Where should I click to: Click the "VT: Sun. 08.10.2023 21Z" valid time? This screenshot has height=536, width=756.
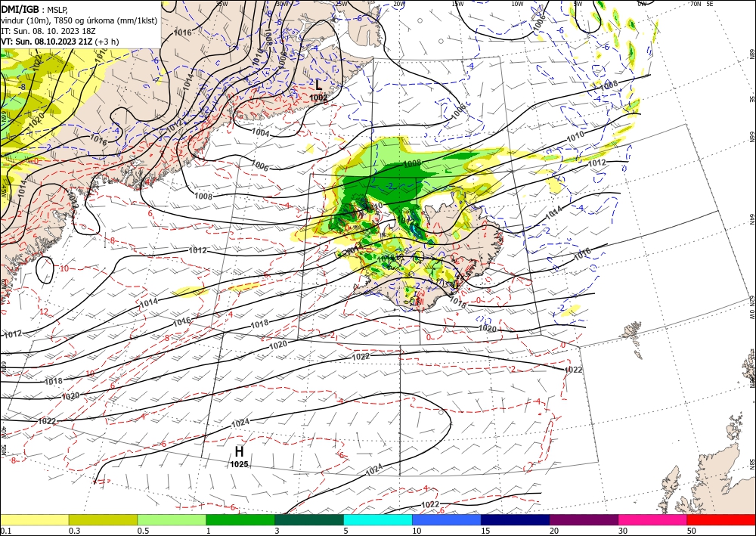[47, 42]
